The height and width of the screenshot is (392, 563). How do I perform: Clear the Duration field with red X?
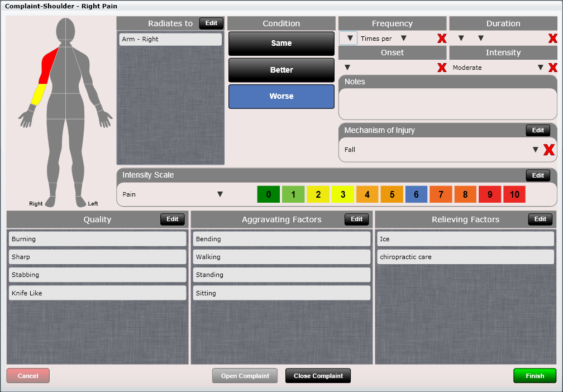click(552, 39)
